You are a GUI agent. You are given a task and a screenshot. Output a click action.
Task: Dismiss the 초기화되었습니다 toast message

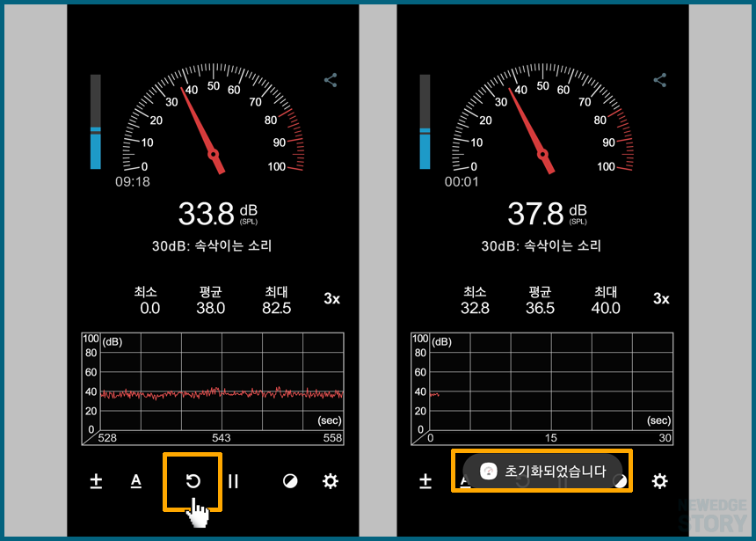(542, 471)
